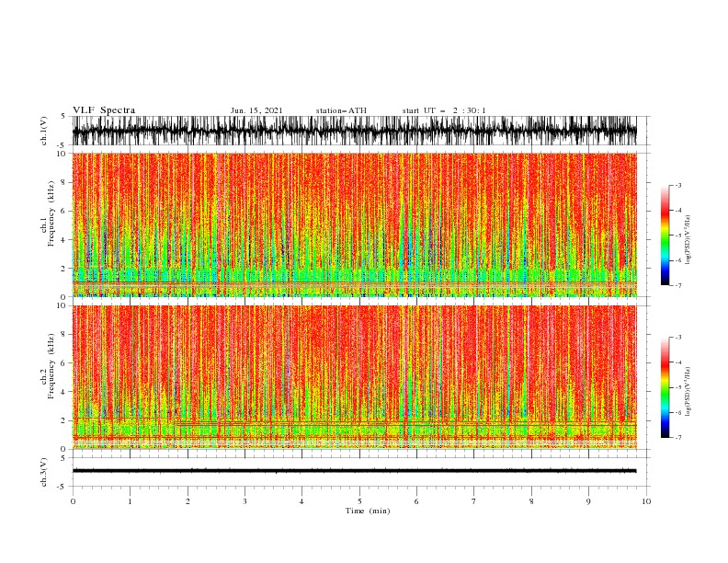Click tick label '7' on the time axis
Image resolution: width=728 pixels, height=563 pixels.
coord(474,501)
